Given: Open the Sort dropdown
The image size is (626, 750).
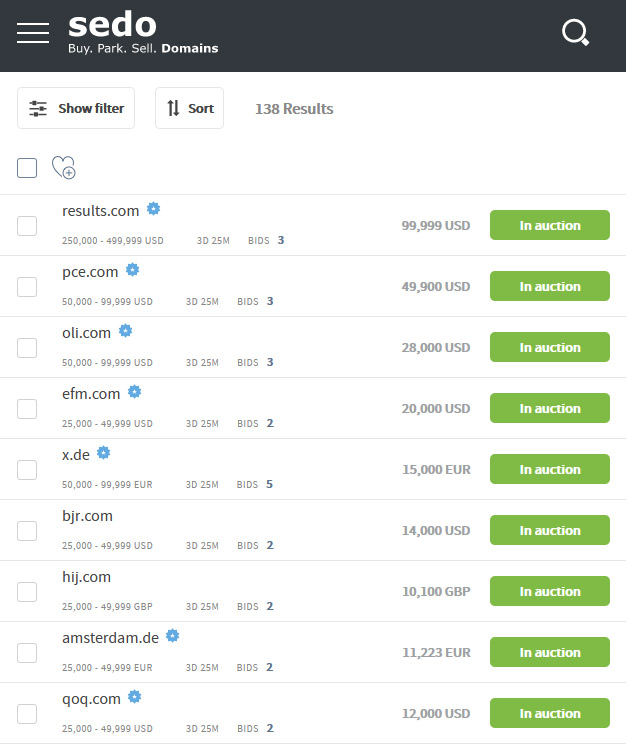Looking at the screenshot, I should (189, 108).
